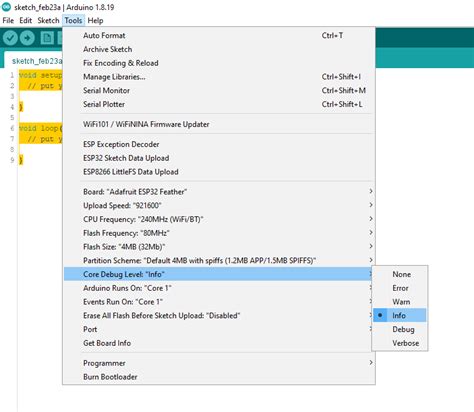Expand Partition Scheme submenu
The image size is (474, 412).
[219, 261]
